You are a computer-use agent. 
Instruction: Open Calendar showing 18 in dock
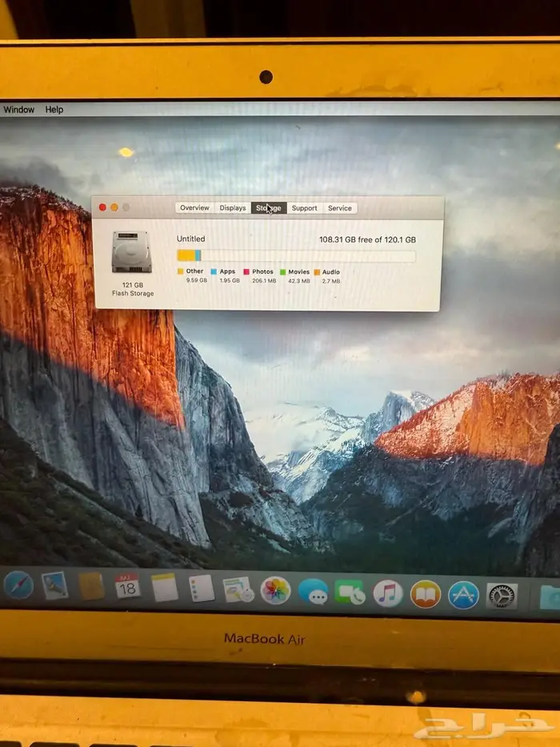click(128, 586)
